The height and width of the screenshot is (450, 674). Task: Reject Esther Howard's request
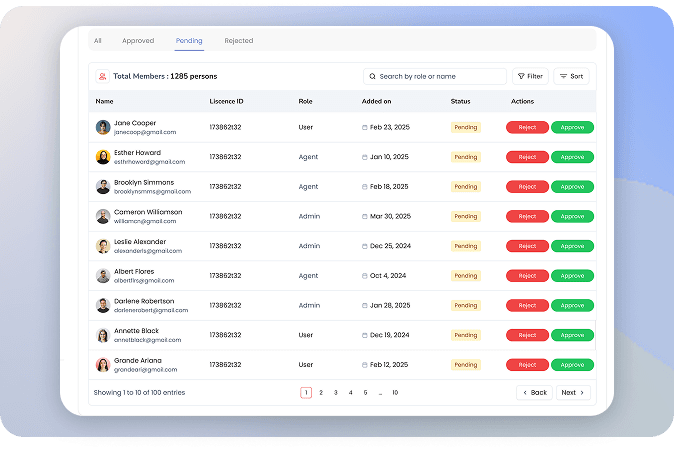(x=527, y=157)
